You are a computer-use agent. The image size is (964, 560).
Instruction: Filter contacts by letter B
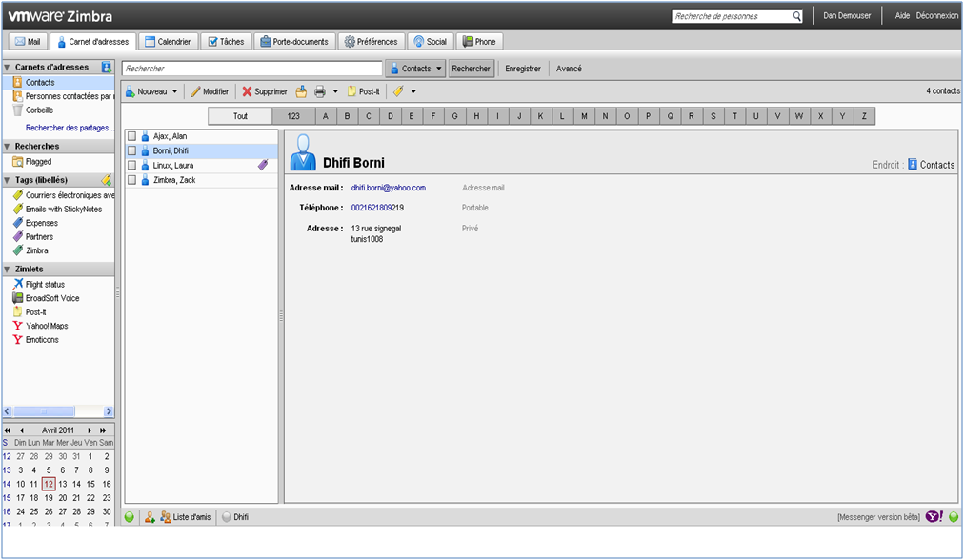coord(347,116)
